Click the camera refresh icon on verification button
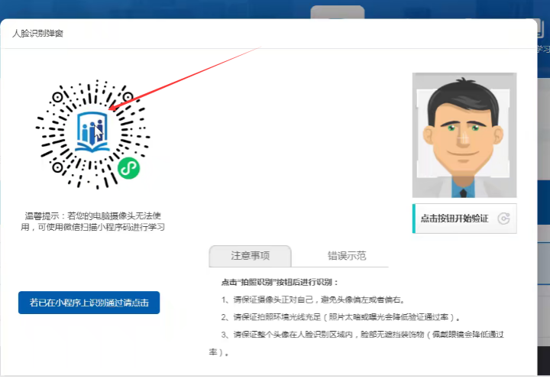This screenshot has height=392, width=550. coord(503,219)
